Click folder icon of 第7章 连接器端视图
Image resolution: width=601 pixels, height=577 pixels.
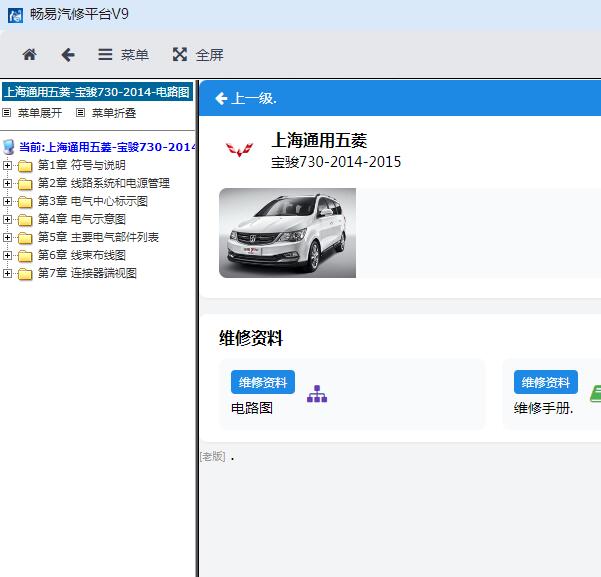25,274
